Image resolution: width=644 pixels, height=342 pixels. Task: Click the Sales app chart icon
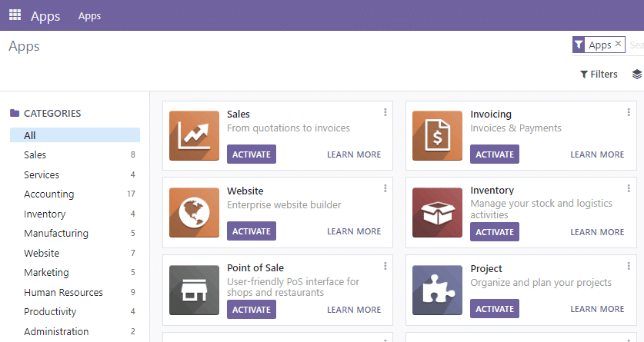click(194, 136)
